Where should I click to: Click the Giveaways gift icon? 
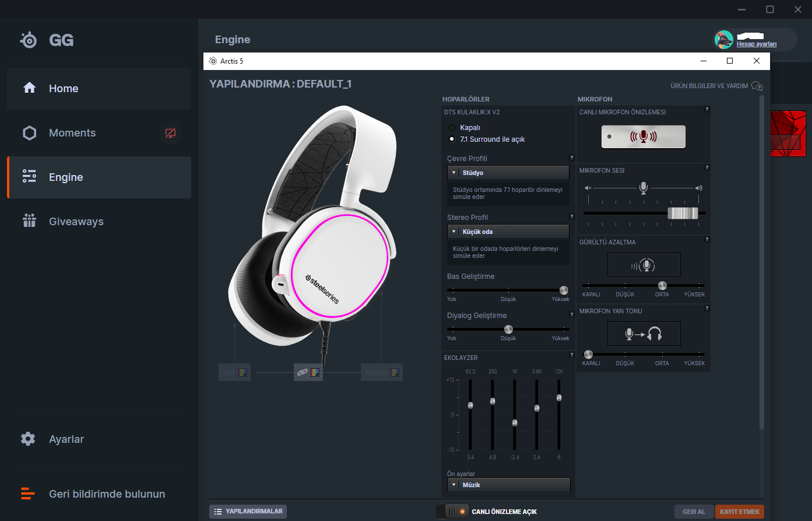click(x=29, y=221)
